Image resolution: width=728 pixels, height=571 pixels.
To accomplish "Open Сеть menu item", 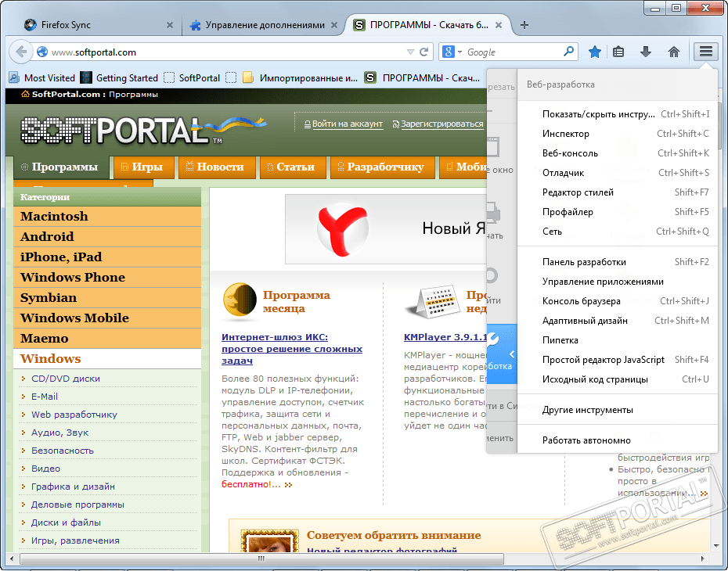I will 618,231.
